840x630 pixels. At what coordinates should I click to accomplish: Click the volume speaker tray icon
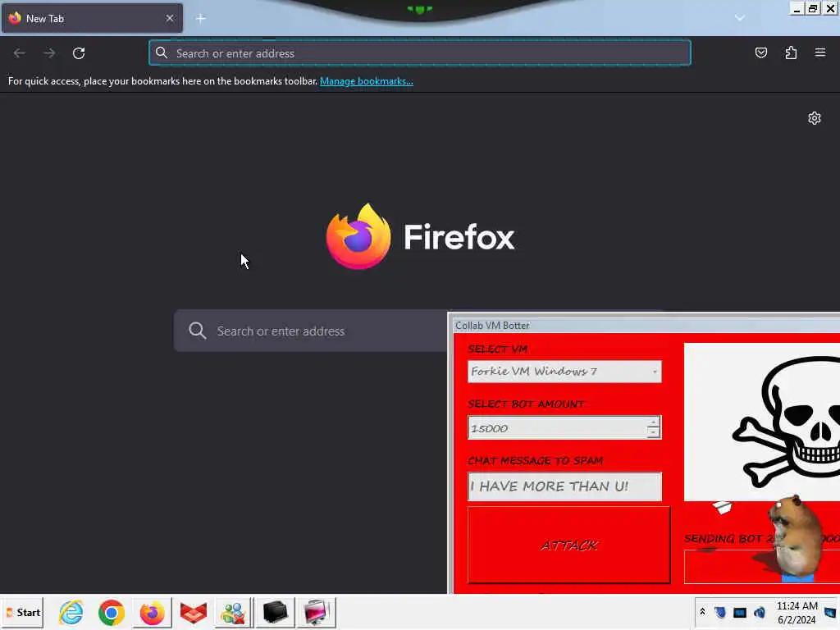coord(759,612)
